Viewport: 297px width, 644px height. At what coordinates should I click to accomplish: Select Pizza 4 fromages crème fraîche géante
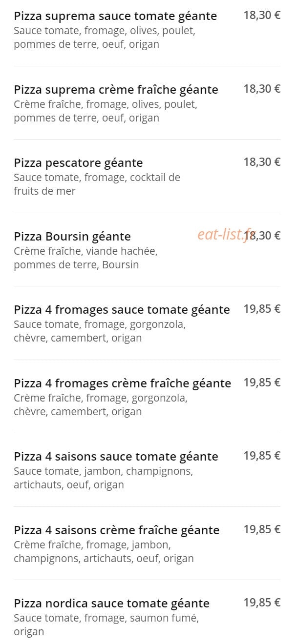click(x=123, y=383)
